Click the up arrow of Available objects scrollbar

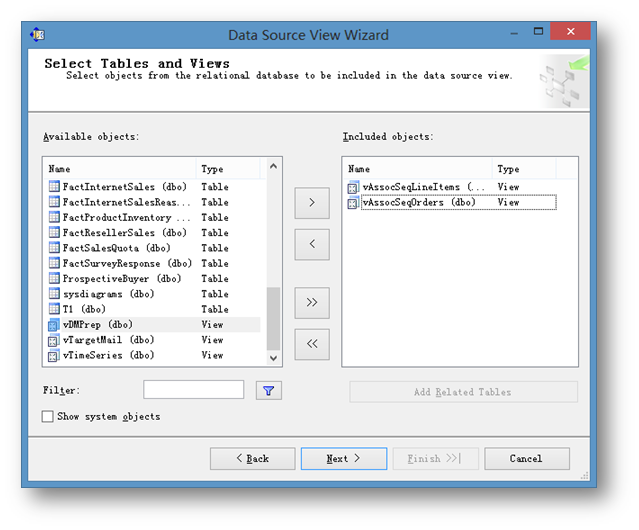[273, 166]
